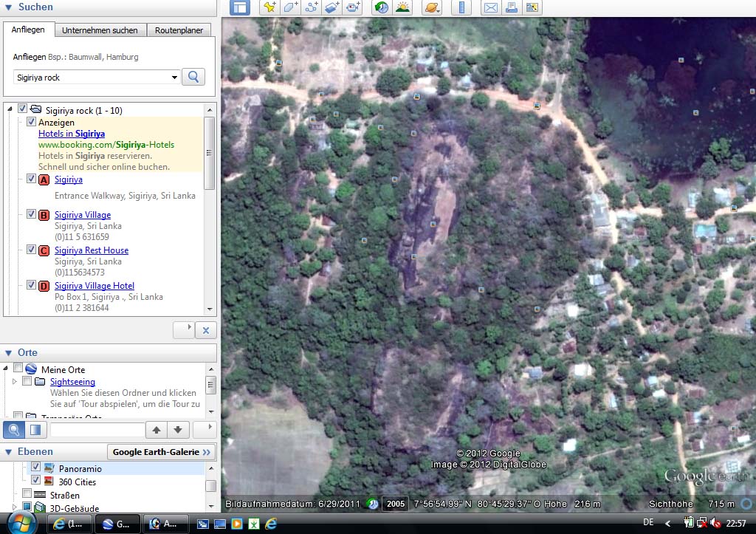This screenshot has width=756, height=534.
Task: Enable the Straßen layer checkbox
Action: (x=27, y=493)
